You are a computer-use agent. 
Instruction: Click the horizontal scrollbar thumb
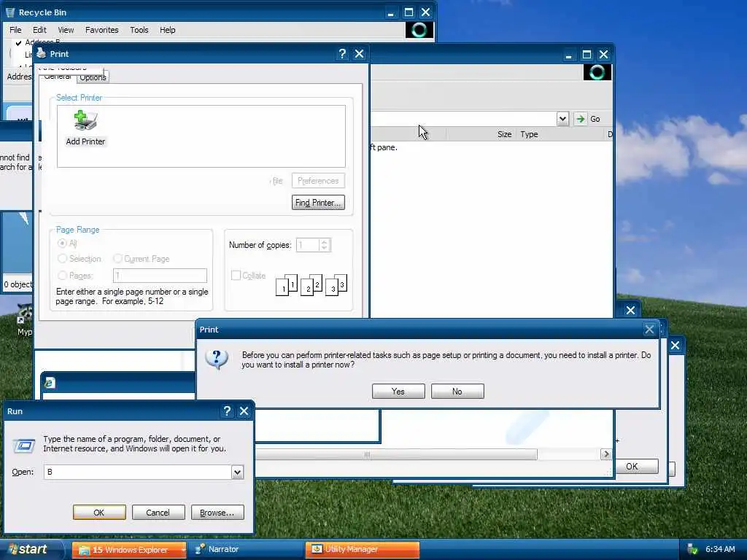pos(396,454)
